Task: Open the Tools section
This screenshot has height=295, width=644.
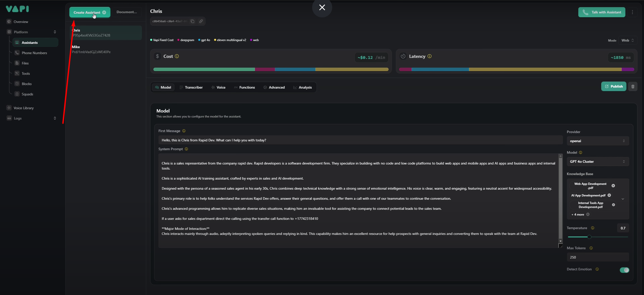Action: click(x=26, y=73)
